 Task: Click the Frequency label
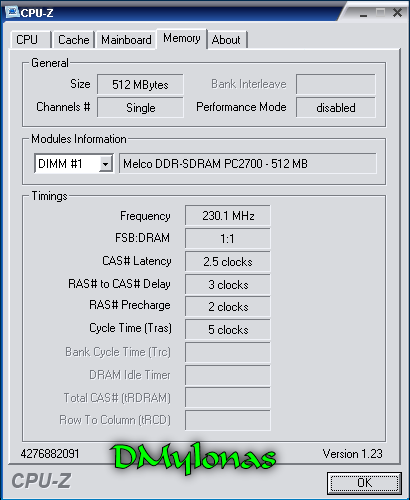[145, 216]
